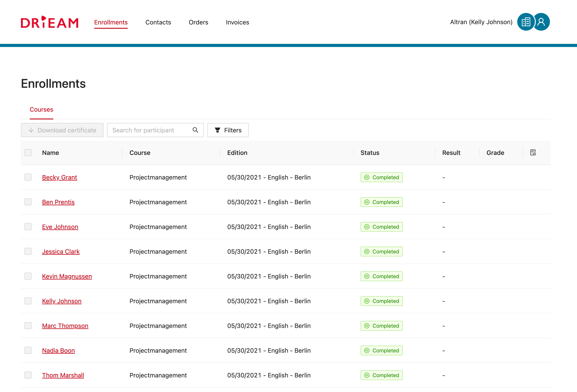
Task: Click the edition text in Thom Marshall's row
Action: [x=269, y=375]
